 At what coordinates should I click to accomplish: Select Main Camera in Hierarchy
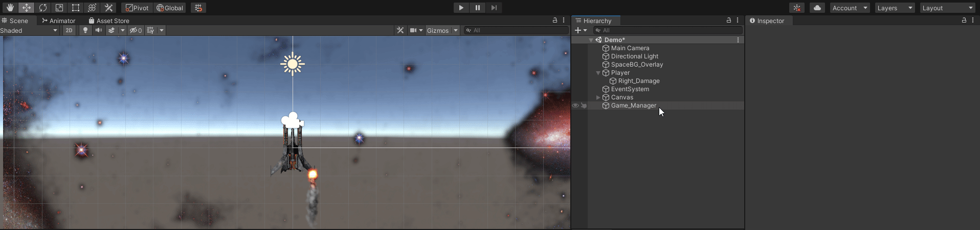tap(630, 48)
